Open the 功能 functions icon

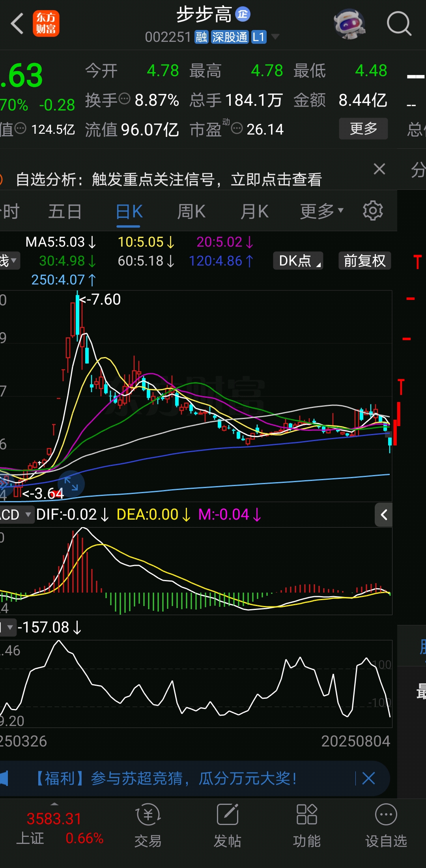[x=307, y=825]
